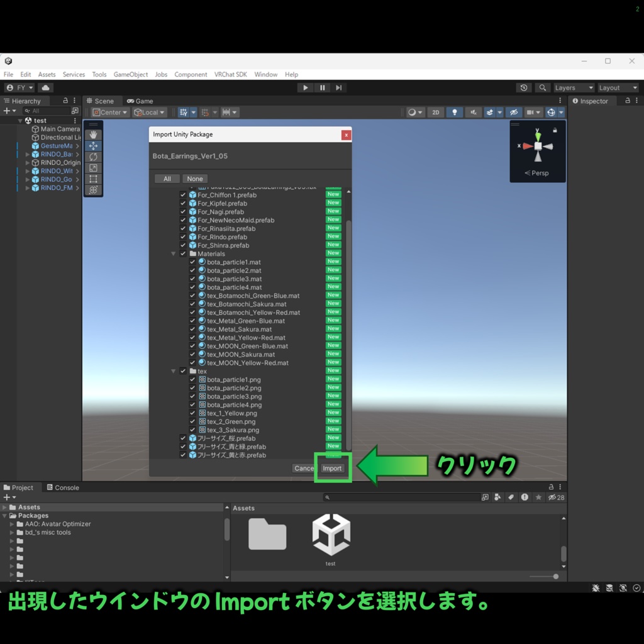Select the Rotate tool
The width and height of the screenshot is (644, 644).
tap(93, 157)
